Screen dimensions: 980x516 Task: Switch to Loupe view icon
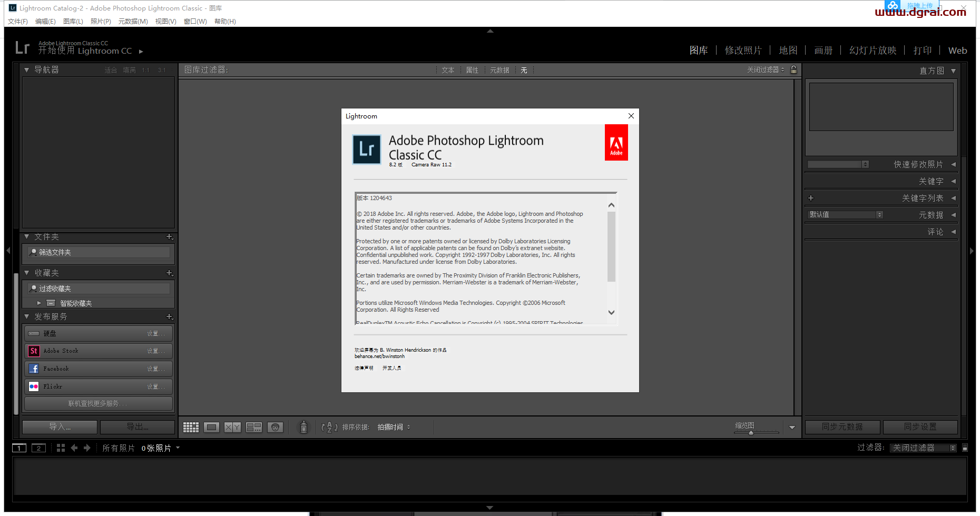pos(212,427)
